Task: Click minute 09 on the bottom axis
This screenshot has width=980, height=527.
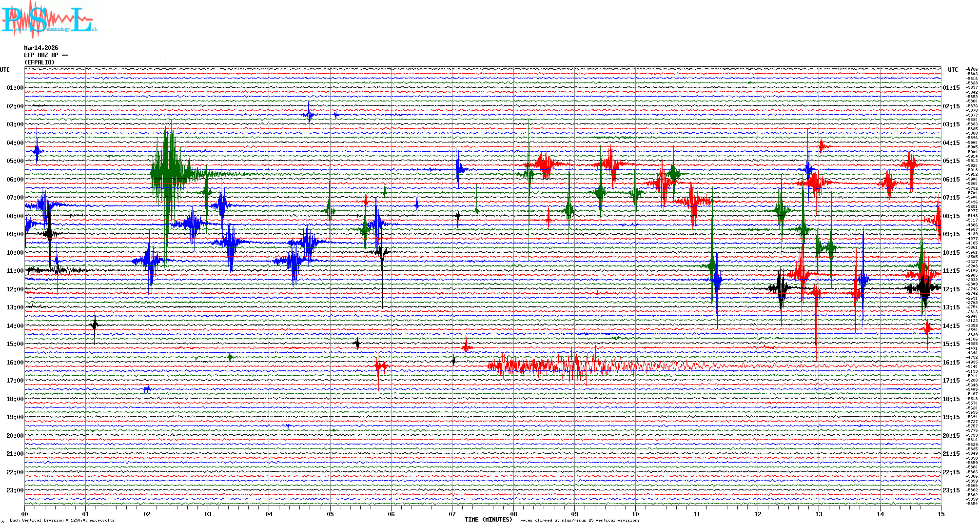Action: coord(574,514)
